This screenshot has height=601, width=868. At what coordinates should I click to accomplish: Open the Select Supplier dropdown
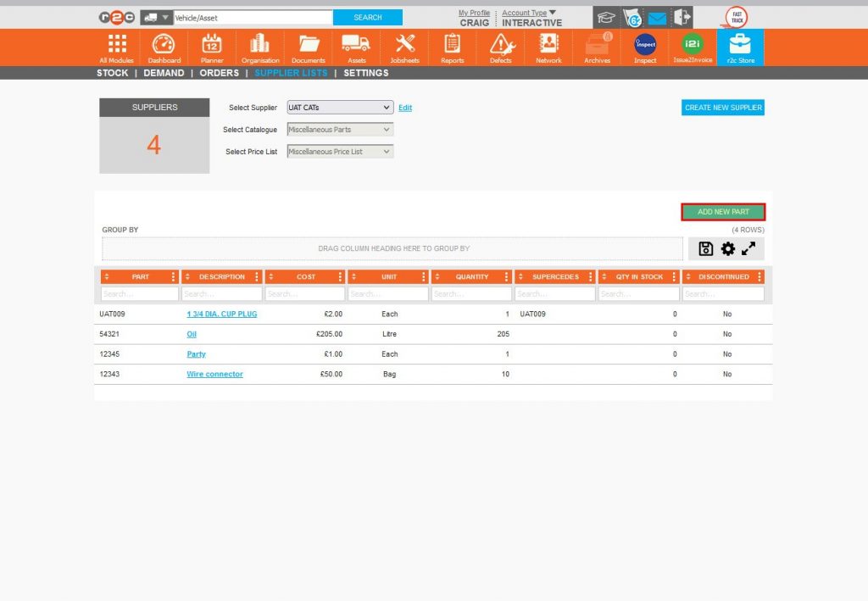click(x=339, y=108)
